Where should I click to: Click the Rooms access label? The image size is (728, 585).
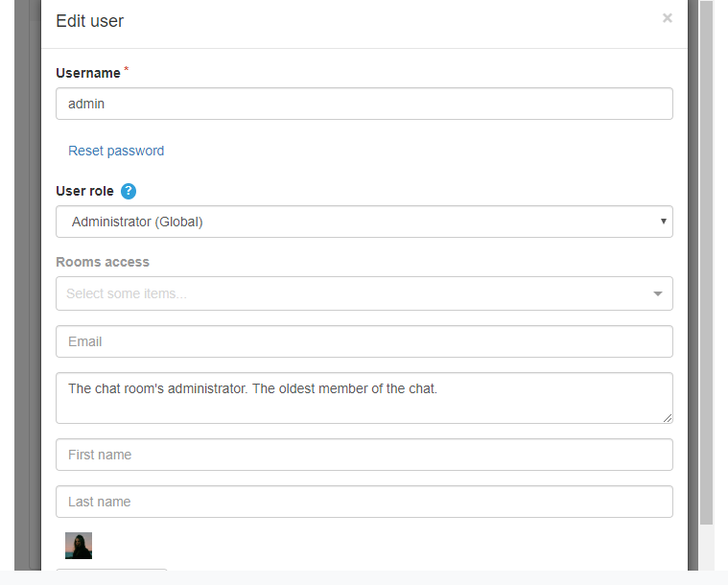tap(103, 262)
